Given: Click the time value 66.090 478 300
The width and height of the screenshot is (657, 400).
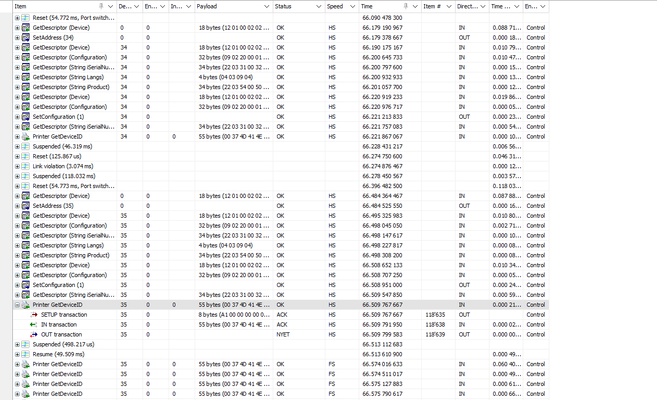Looking at the screenshot, I should pyautogui.click(x=382, y=18).
